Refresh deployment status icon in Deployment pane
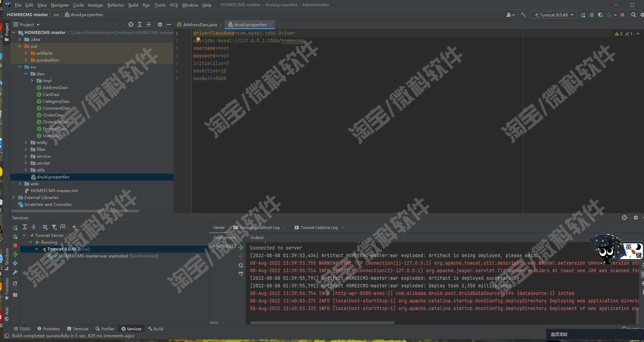 (241, 265)
